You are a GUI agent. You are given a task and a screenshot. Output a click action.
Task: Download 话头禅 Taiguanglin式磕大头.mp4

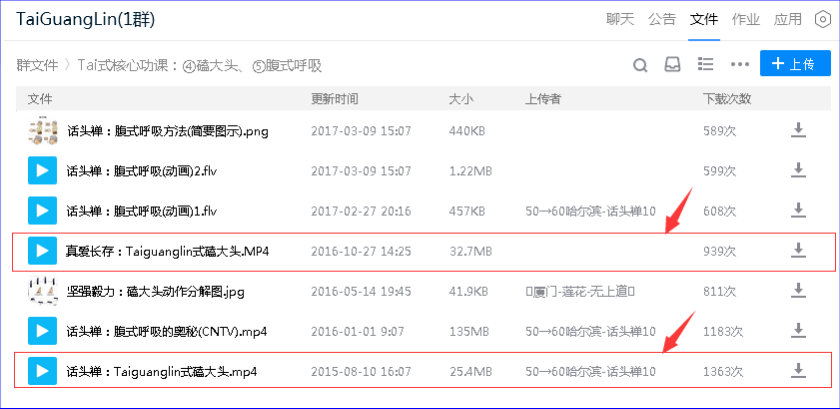798,370
